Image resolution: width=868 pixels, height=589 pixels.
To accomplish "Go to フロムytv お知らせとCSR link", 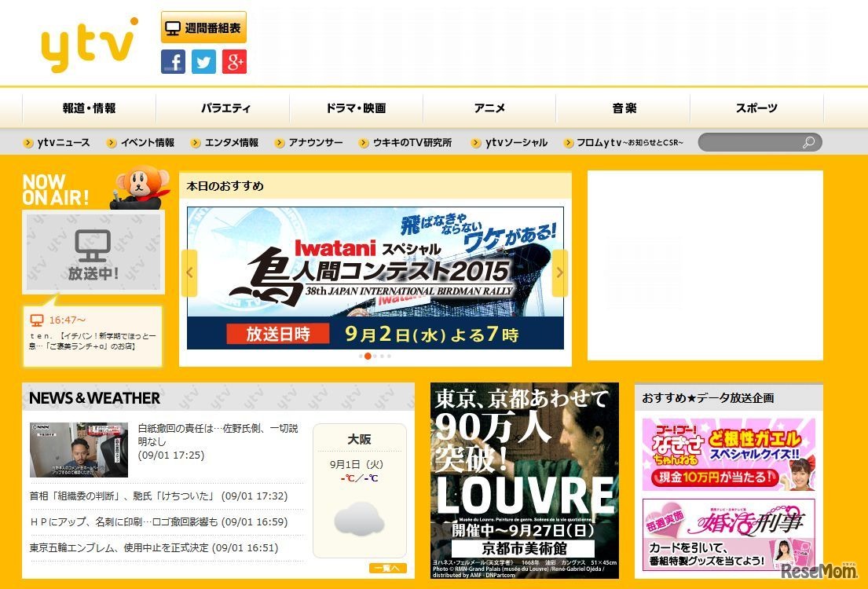I will click(x=624, y=143).
